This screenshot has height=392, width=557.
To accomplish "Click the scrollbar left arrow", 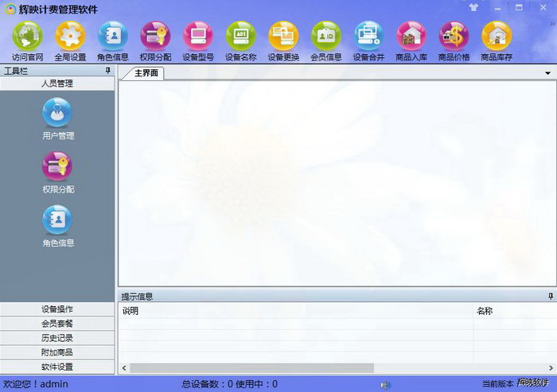I will pyautogui.click(x=124, y=368).
